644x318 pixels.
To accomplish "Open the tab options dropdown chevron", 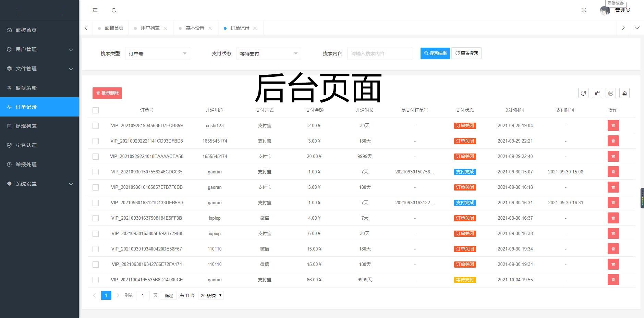I will tap(637, 28).
